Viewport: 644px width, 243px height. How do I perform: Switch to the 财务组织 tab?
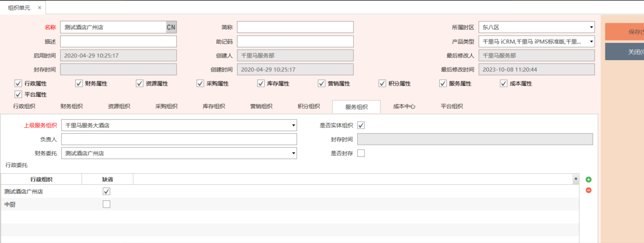(72, 106)
